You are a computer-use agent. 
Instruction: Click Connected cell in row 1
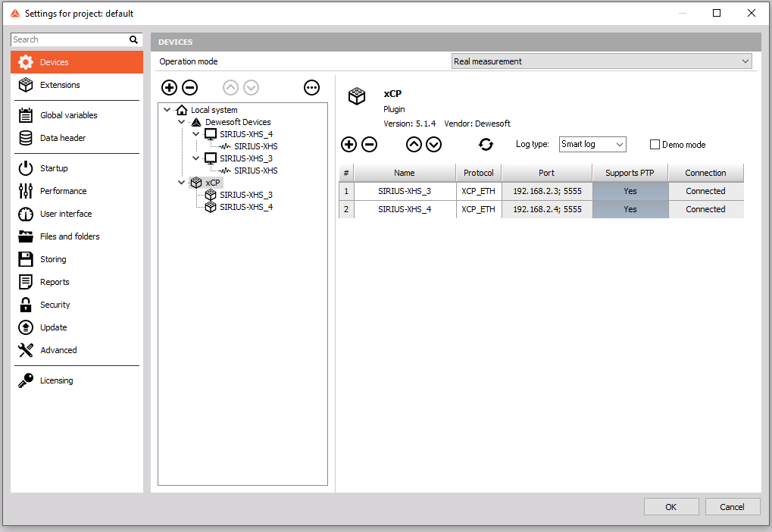point(705,191)
